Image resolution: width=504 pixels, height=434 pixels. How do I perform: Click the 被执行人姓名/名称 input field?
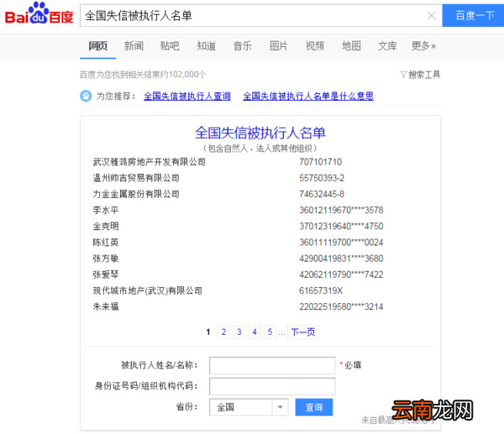(272, 365)
